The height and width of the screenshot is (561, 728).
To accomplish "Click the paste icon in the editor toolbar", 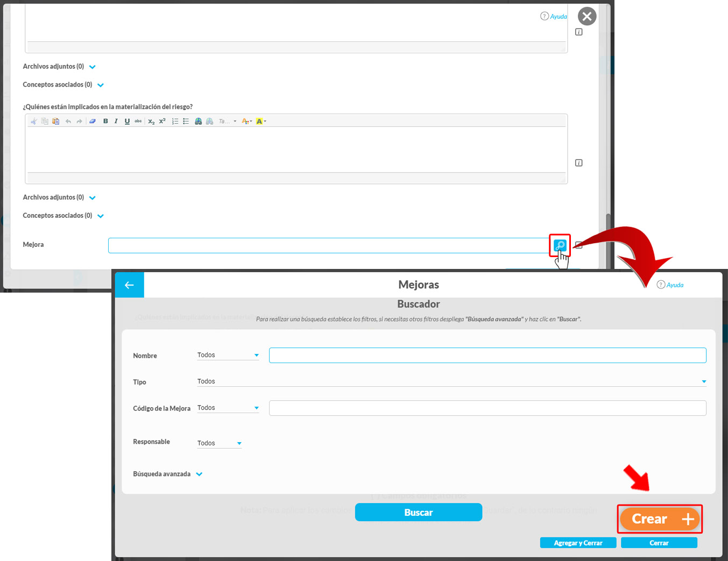I will click(x=56, y=122).
